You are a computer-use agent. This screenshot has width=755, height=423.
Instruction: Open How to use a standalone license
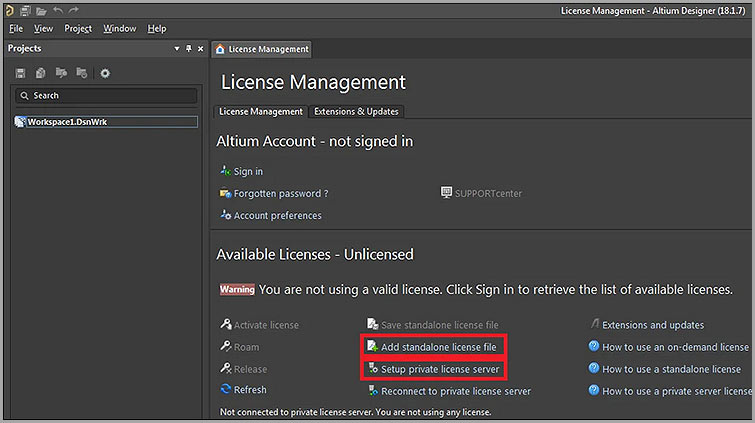[x=672, y=369]
